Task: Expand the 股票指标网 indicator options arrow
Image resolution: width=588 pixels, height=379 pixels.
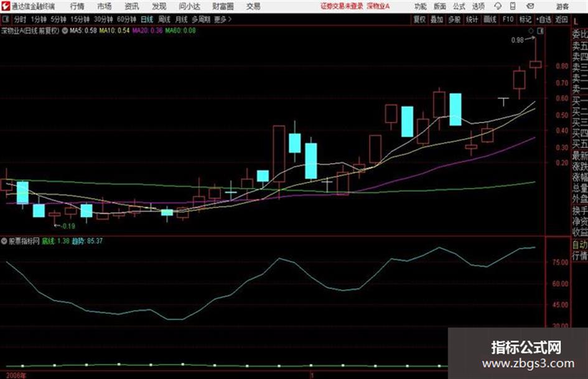Action: [4, 241]
